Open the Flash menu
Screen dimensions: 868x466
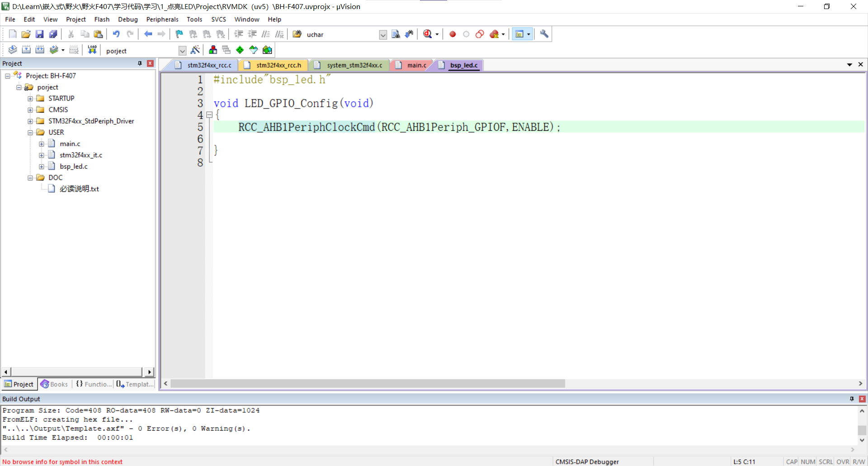pyautogui.click(x=102, y=19)
